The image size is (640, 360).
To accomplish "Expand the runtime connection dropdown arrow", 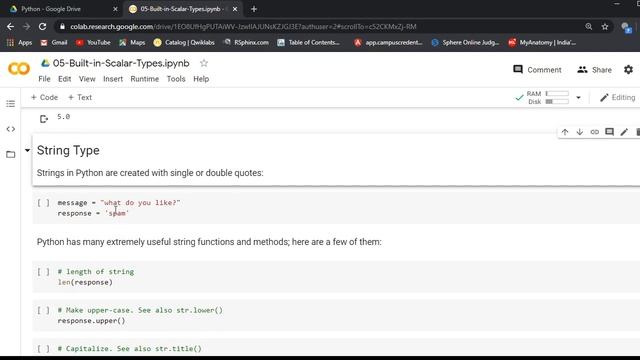I will pos(578,98).
